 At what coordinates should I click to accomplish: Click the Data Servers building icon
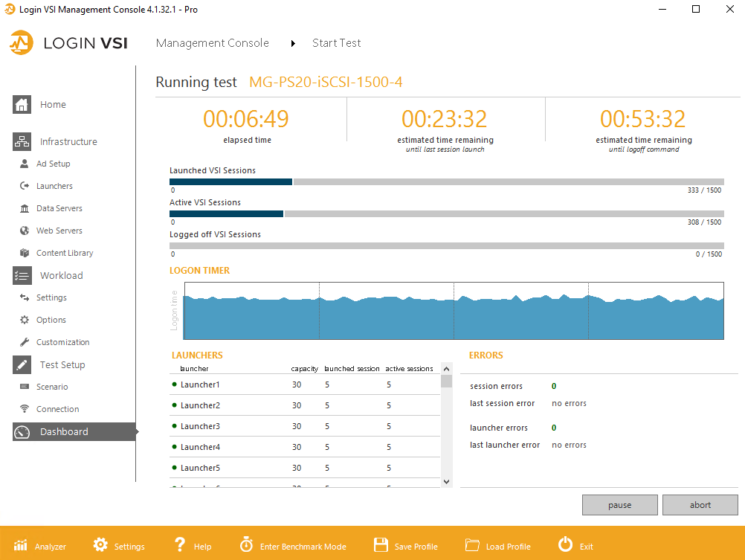tap(25, 208)
